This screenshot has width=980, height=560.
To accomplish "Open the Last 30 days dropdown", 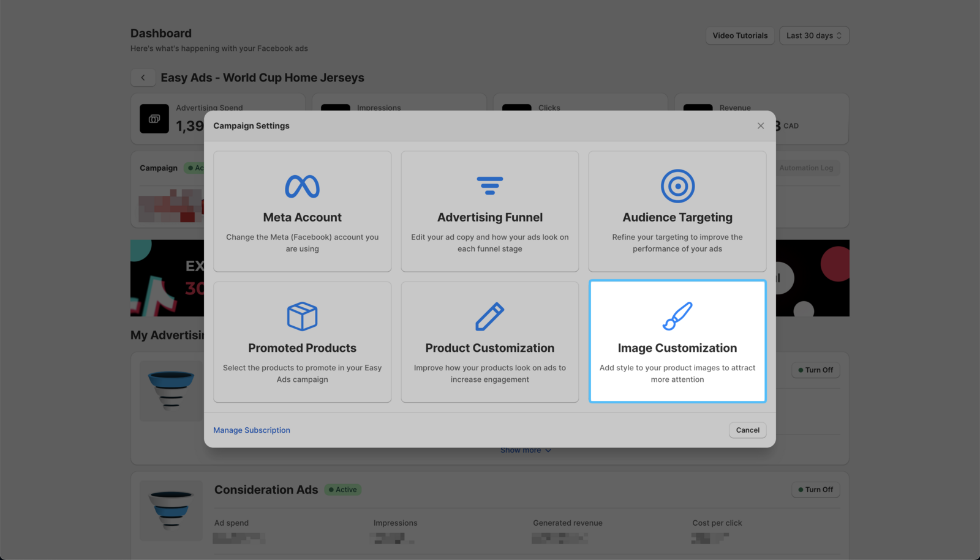I will (x=813, y=35).
